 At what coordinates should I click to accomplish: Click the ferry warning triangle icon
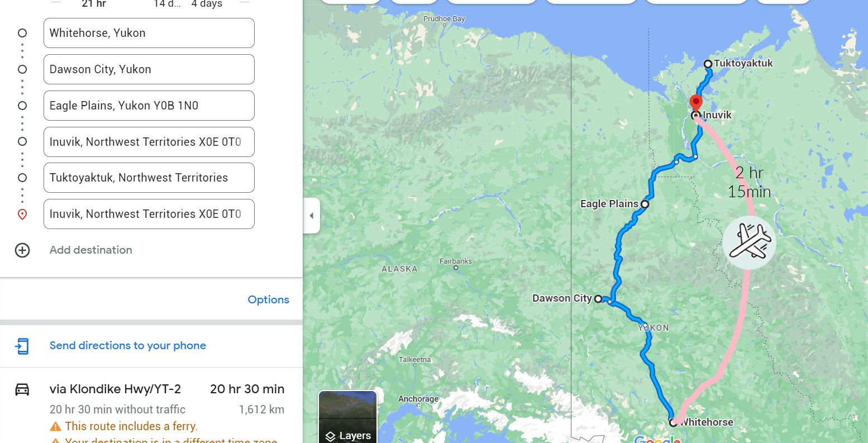(x=55, y=427)
